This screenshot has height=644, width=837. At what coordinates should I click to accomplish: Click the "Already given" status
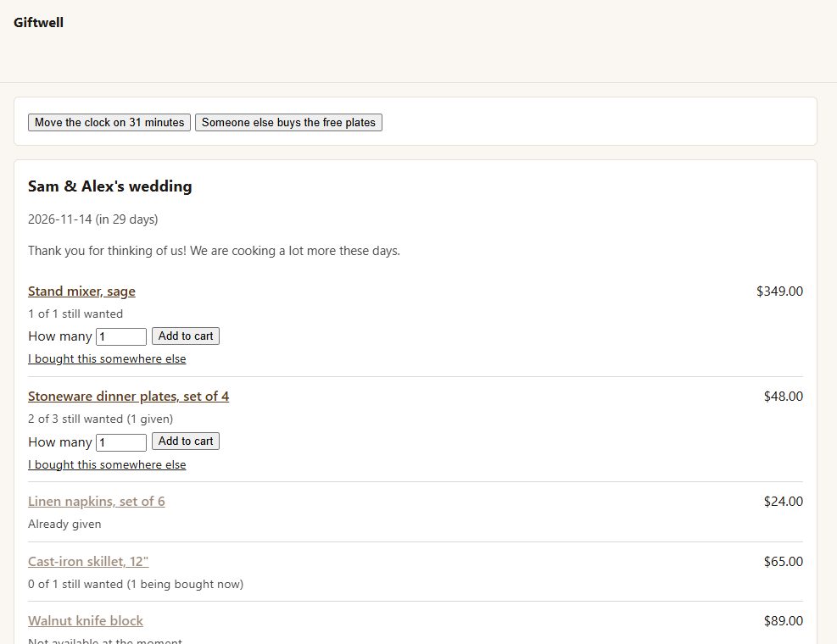pyautogui.click(x=64, y=524)
